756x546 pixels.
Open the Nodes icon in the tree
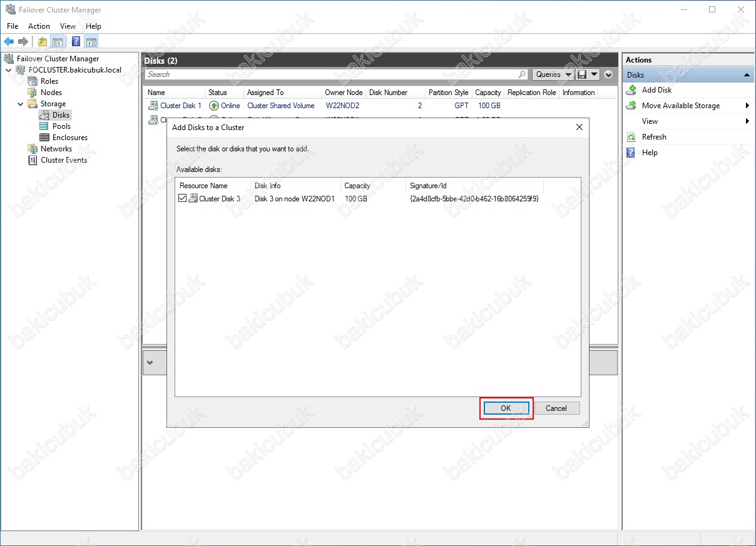[33, 93]
